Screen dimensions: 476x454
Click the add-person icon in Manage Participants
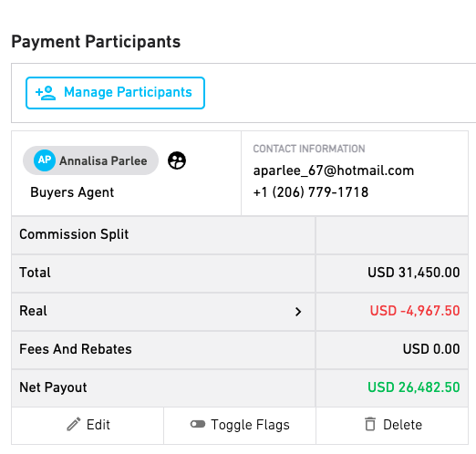[x=46, y=93]
